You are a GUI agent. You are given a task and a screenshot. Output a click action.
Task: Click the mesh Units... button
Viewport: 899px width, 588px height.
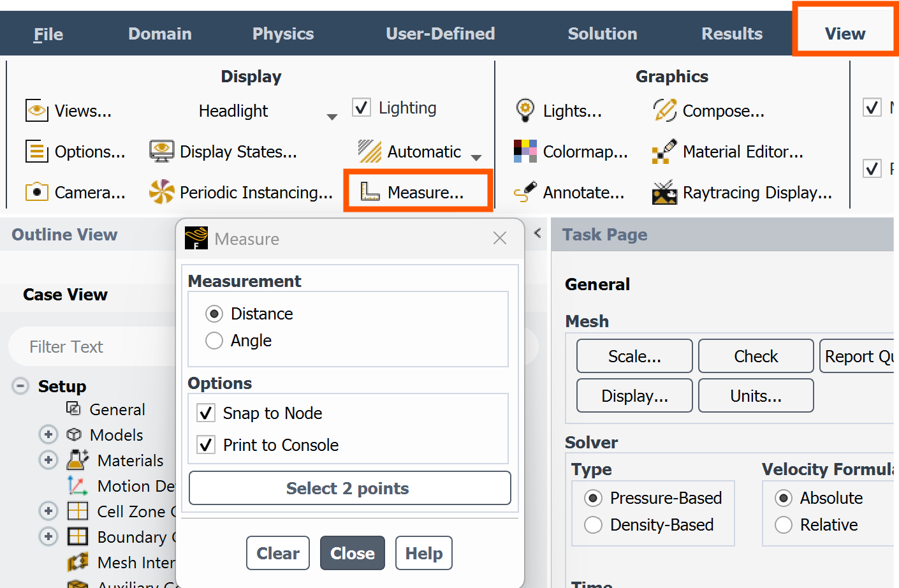pos(756,395)
